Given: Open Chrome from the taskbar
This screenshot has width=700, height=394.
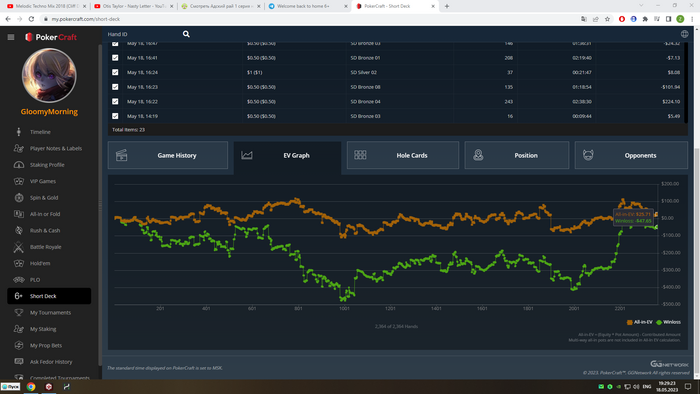Looking at the screenshot, I should coord(31,386).
